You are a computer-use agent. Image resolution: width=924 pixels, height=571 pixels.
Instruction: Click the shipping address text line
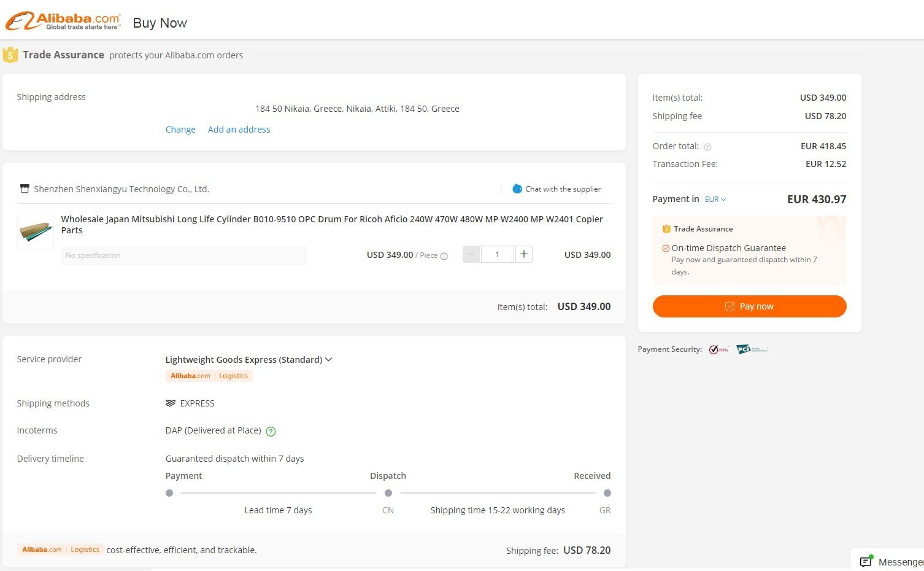[357, 109]
